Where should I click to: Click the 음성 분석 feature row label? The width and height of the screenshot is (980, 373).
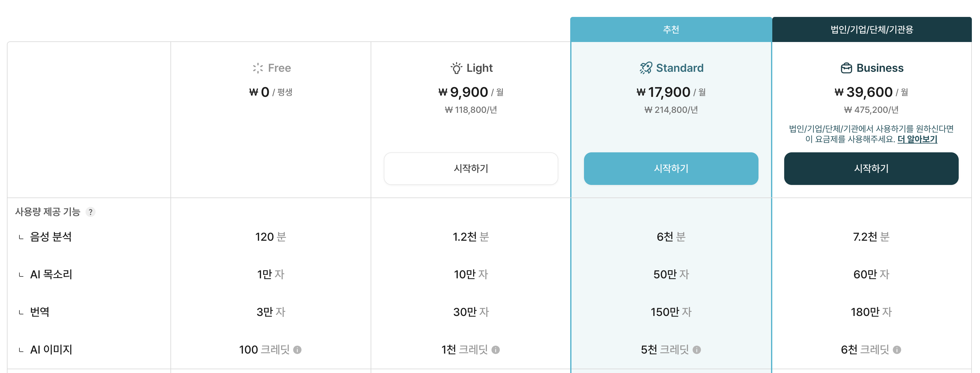click(51, 237)
